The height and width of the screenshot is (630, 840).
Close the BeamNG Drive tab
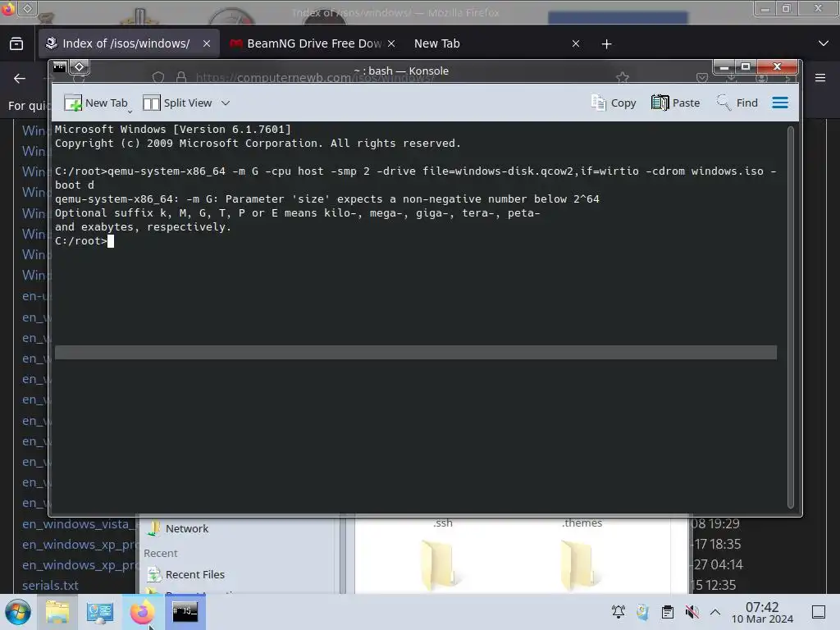click(391, 43)
